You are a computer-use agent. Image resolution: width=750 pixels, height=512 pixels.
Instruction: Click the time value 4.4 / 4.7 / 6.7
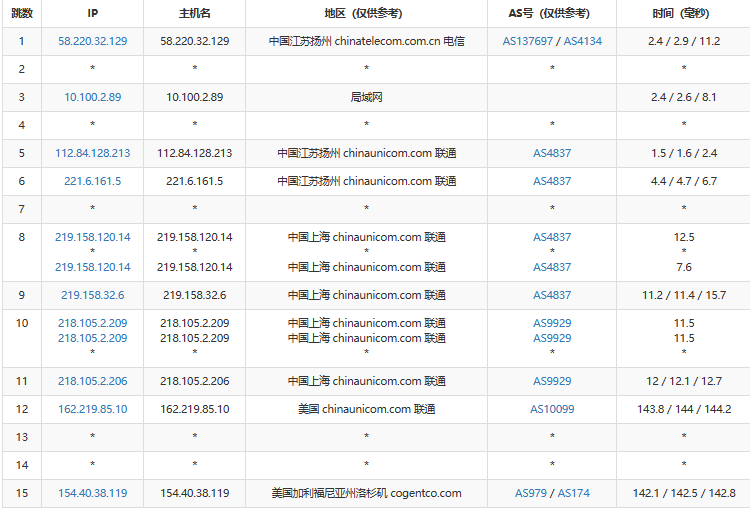click(x=684, y=181)
